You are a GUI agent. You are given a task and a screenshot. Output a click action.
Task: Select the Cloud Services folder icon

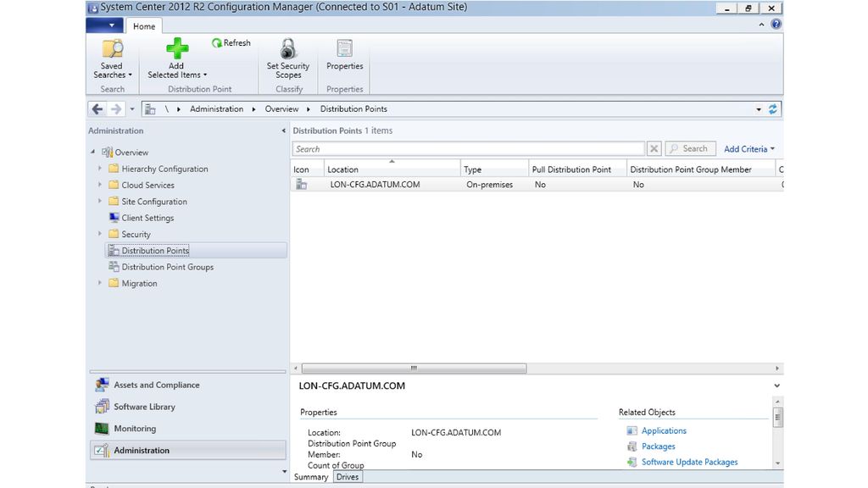click(114, 185)
